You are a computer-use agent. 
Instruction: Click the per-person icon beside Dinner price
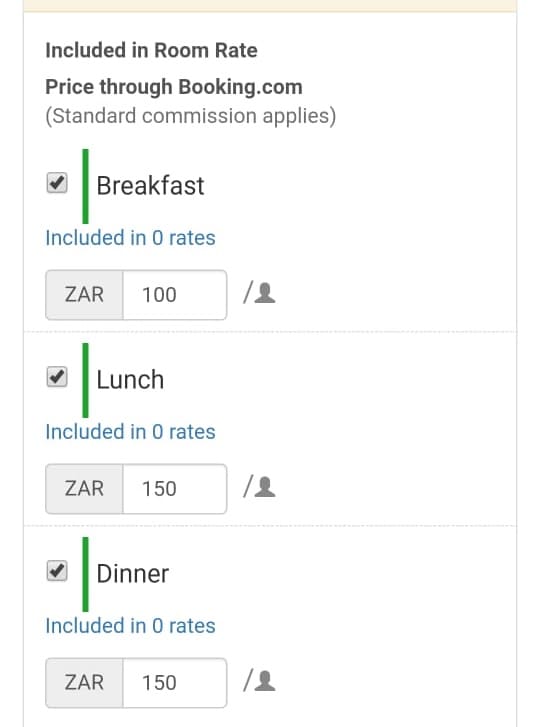click(x=265, y=681)
